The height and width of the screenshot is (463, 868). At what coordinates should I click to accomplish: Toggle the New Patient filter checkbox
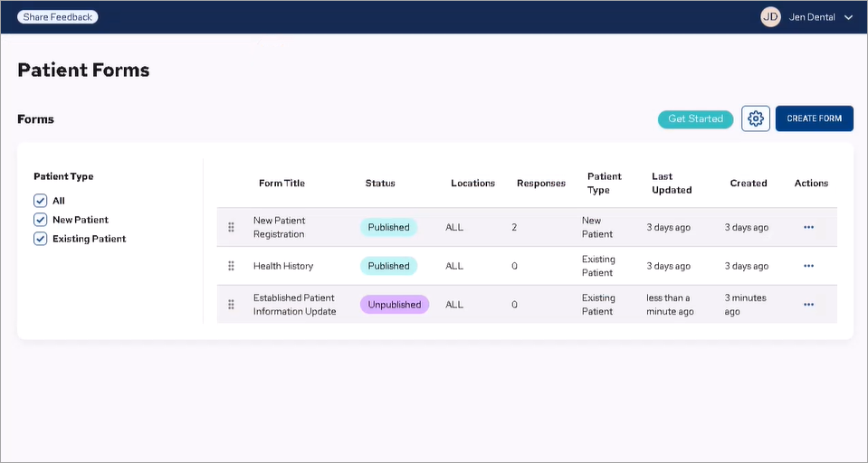coord(40,220)
